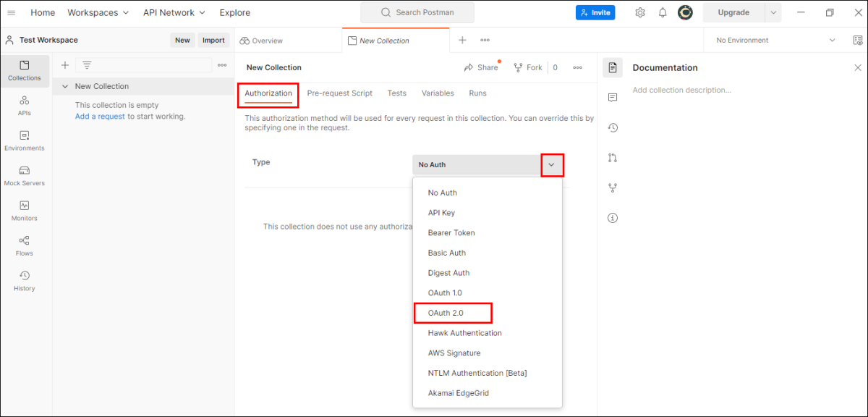Open the hamburger menu icon
868x417 pixels.
11,12
